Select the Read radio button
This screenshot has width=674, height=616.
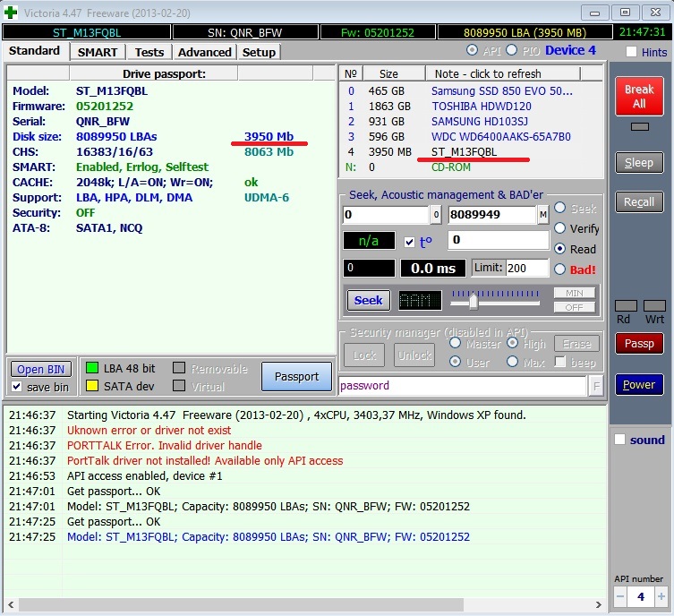coord(559,249)
